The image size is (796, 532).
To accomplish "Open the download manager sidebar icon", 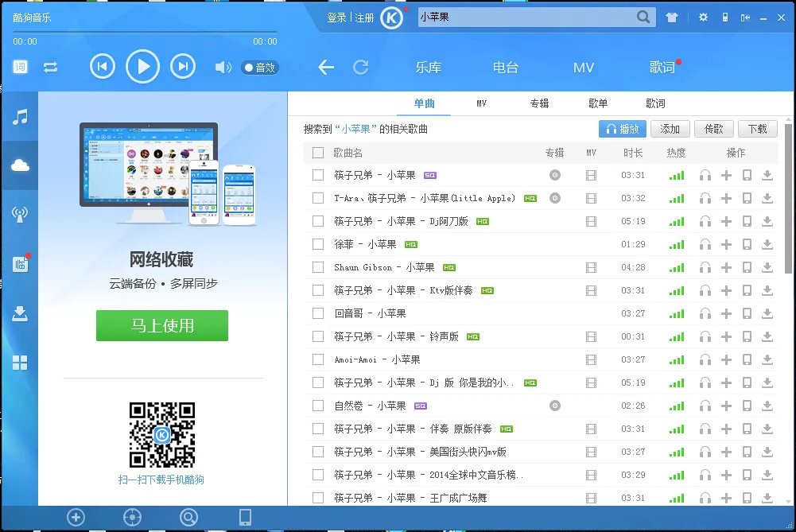I will click(20, 313).
